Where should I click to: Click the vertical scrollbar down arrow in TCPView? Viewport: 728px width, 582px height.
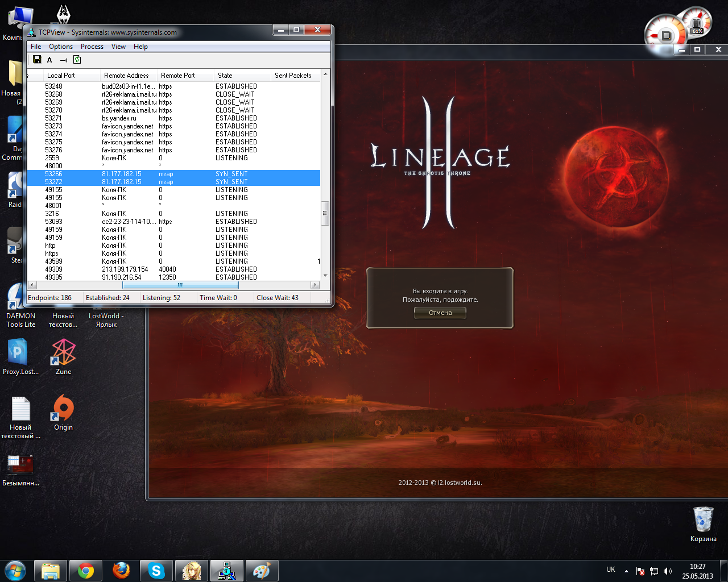(325, 276)
